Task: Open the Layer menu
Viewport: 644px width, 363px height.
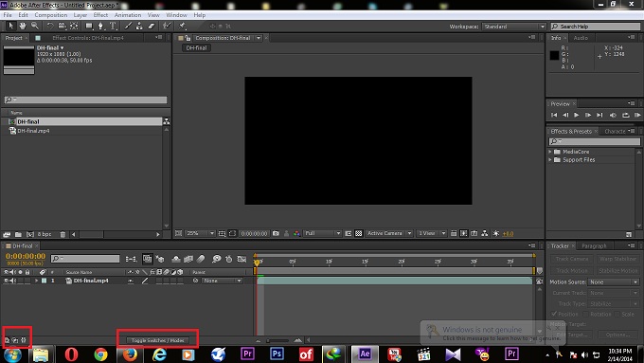Action: coord(80,15)
